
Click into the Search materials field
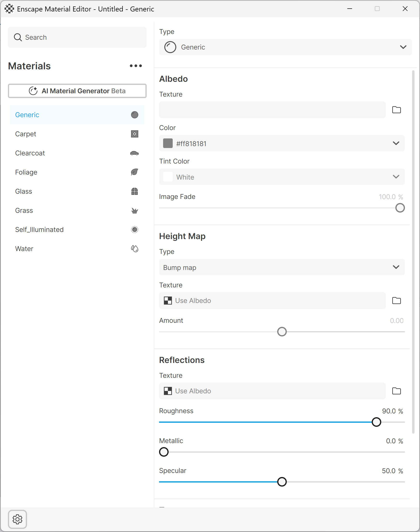pyautogui.click(x=77, y=37)
